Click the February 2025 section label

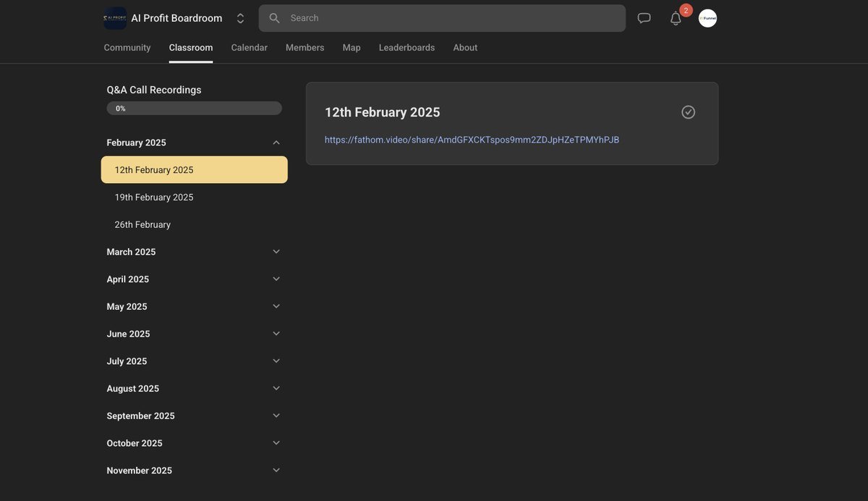pyautogui.click(x=136, y=143)
